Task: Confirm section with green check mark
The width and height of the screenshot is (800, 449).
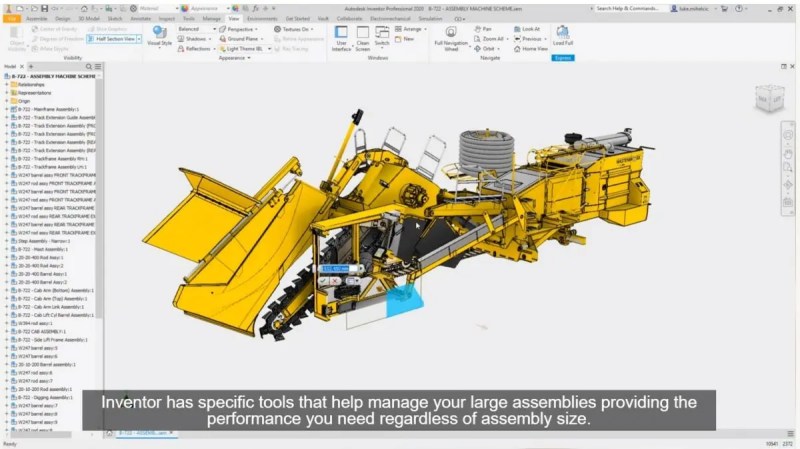Action: [323, 281]
